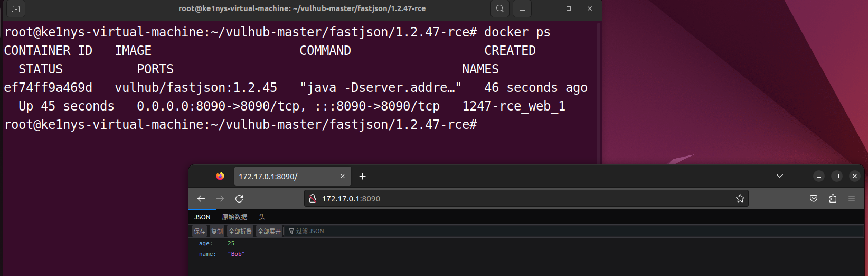
Task: Close the 172.17.0.1:8090 tab
Action: [343, 177]
